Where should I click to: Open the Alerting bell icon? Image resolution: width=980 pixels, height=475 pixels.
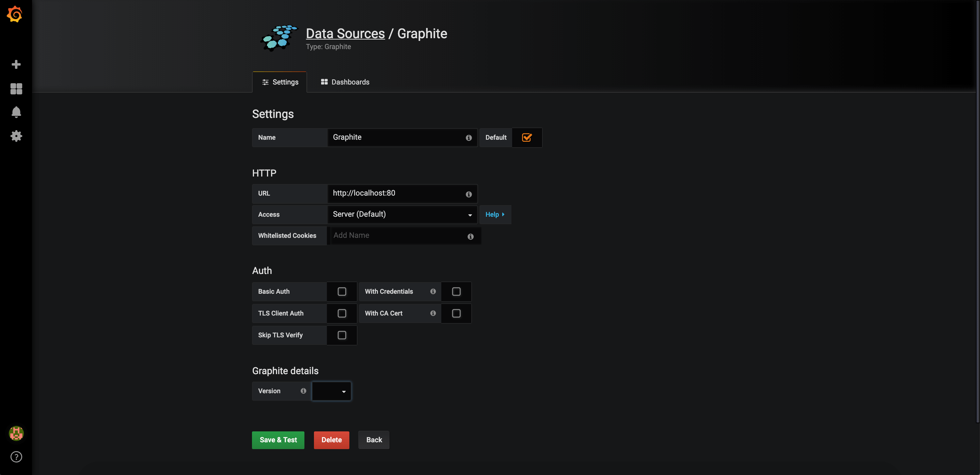16,112
